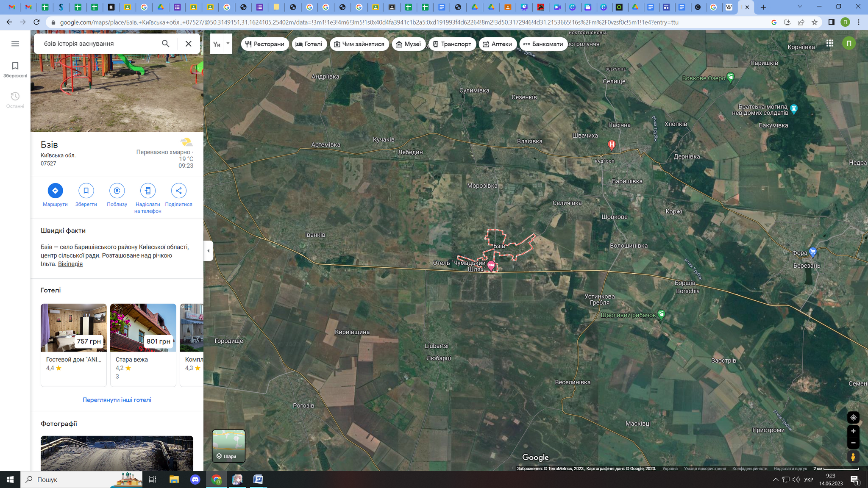
Task: Show your location on the map
Action: pyautogui.click(x=853, y=418)
